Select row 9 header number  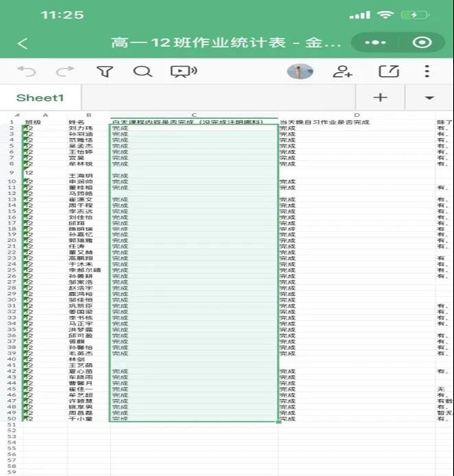12,172
